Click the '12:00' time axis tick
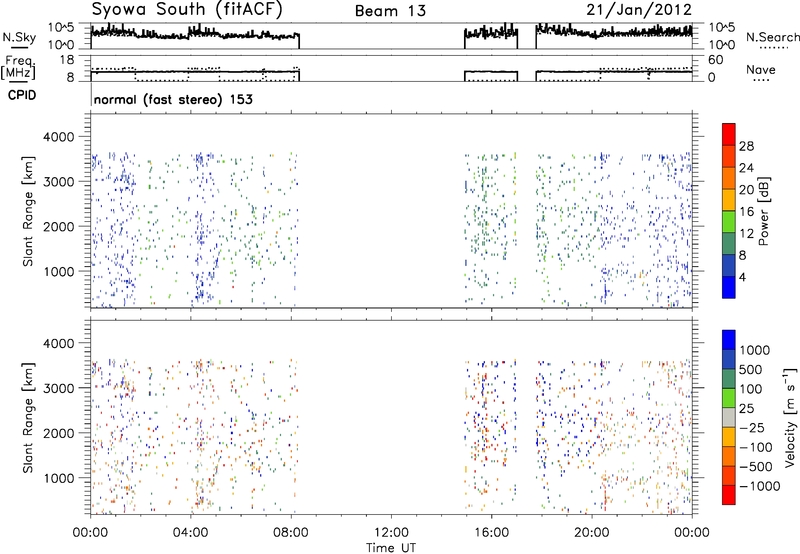Image resolution: width=800 pixels, height=554 pixels. click(391, 533)
